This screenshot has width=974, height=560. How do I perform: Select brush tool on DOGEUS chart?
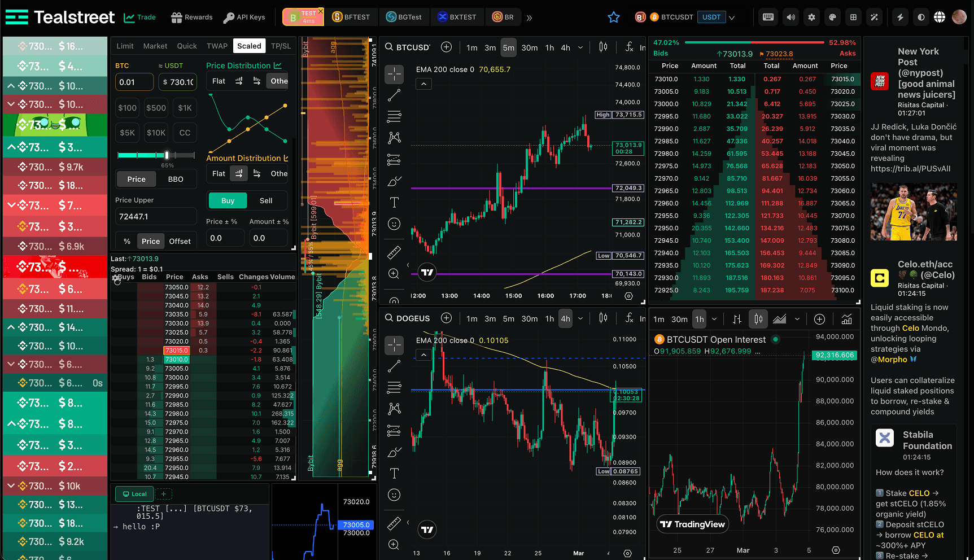pyautogui.click(x=394, y=452)
